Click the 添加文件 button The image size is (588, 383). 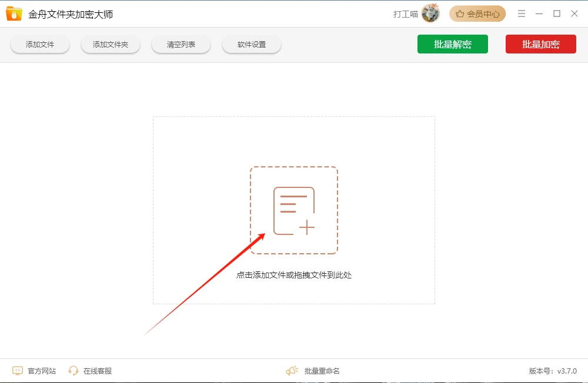coord(40,44)
